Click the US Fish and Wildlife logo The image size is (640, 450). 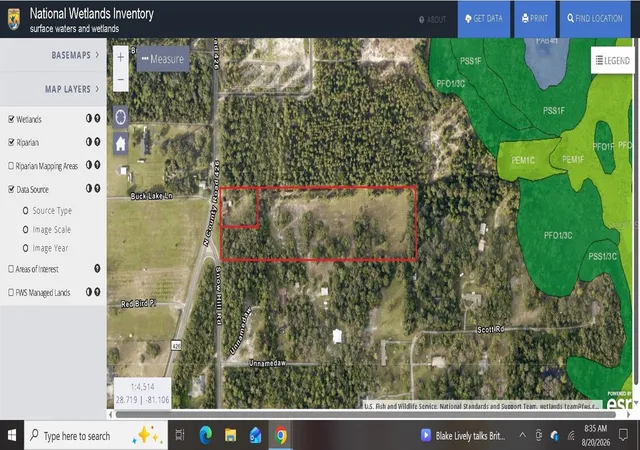[x=14, y=19]
